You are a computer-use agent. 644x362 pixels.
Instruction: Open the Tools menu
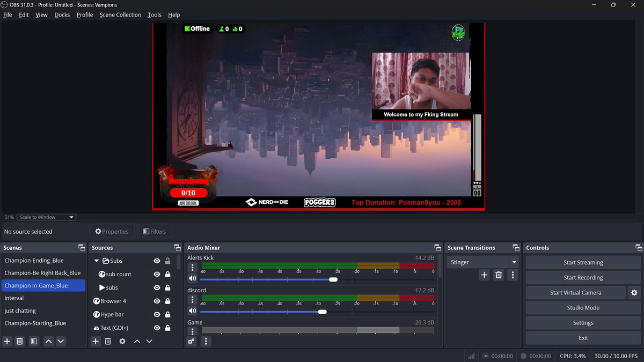coord(155,14)
